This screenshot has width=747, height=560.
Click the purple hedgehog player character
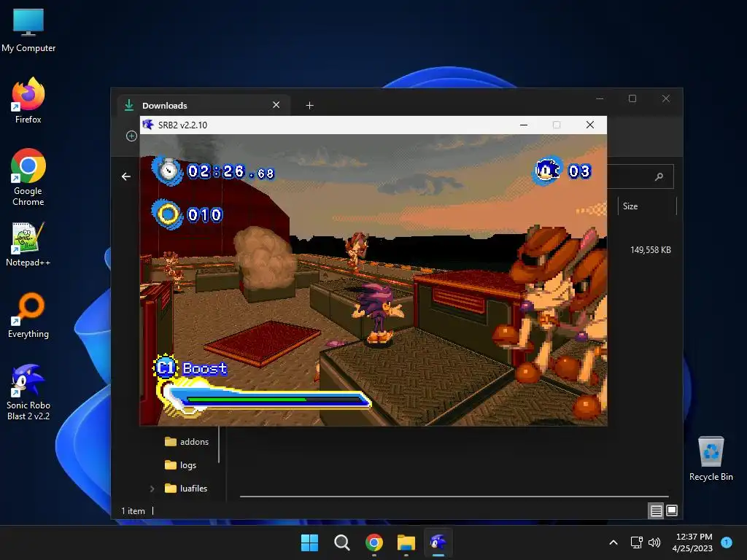click(378, 314)
